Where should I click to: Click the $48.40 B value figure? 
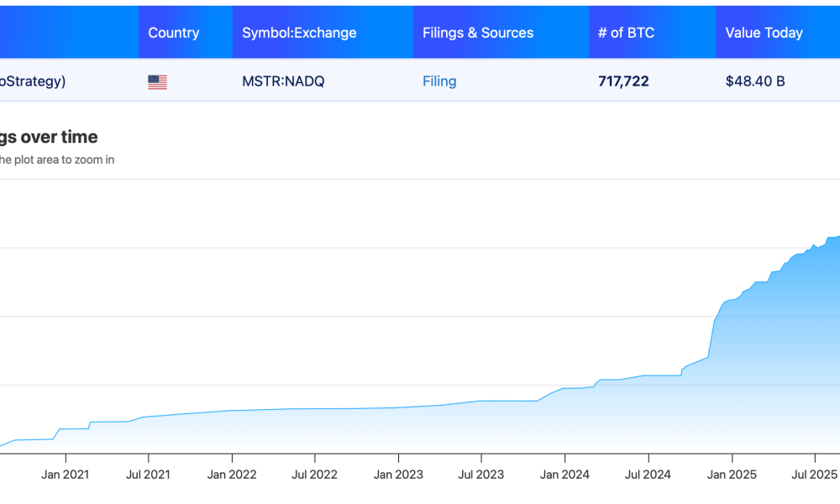pos(754,81)
